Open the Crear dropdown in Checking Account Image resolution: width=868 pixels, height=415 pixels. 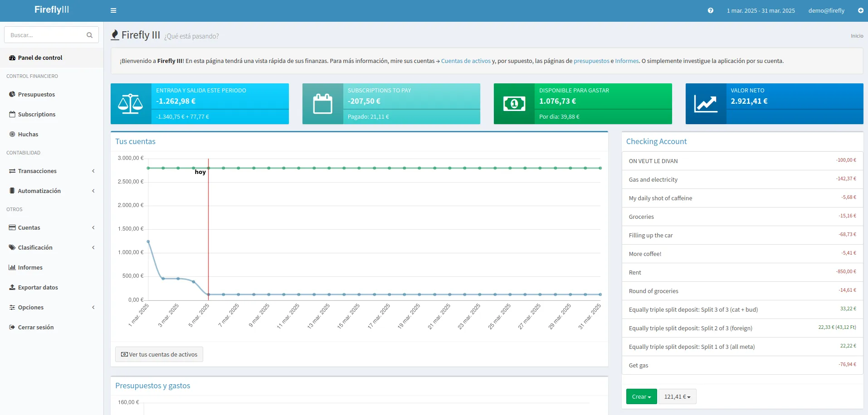click(641, 396)
